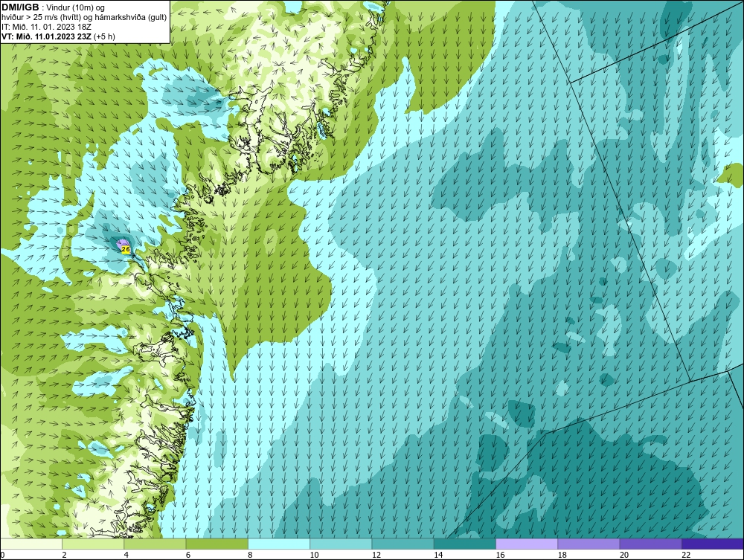The image size is (744, 560).
Task: Click the 12–14 m/s teal legend swatch
Action: point(403,544)
